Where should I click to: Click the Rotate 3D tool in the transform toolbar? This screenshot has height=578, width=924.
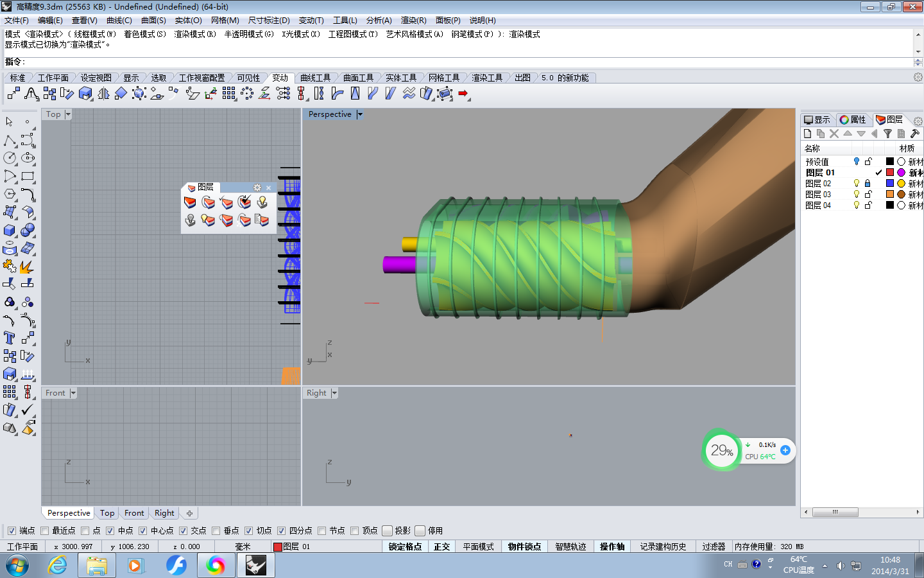67,94
